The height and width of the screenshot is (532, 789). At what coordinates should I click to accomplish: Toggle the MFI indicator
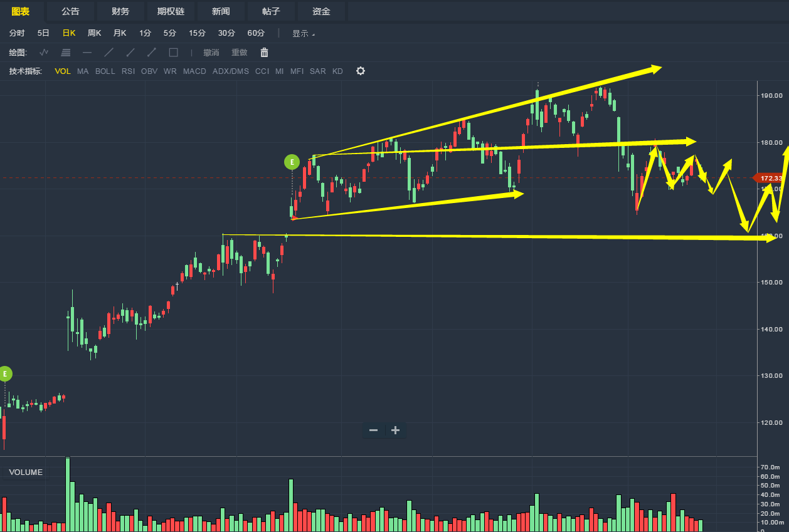point(297,71)
